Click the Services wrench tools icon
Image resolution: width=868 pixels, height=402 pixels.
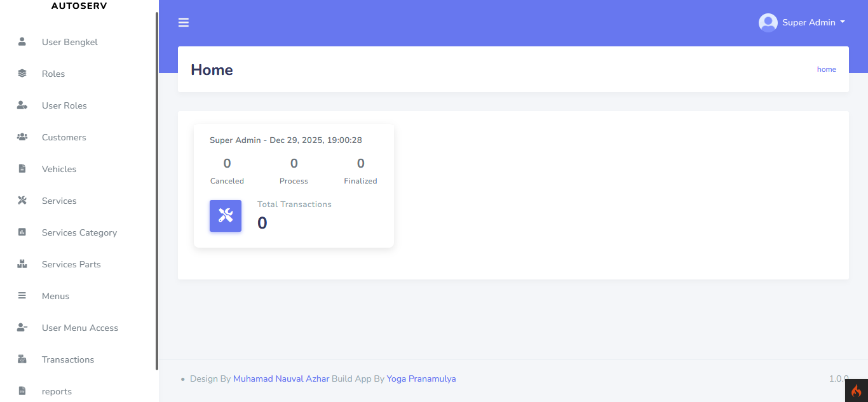point(22,201)
